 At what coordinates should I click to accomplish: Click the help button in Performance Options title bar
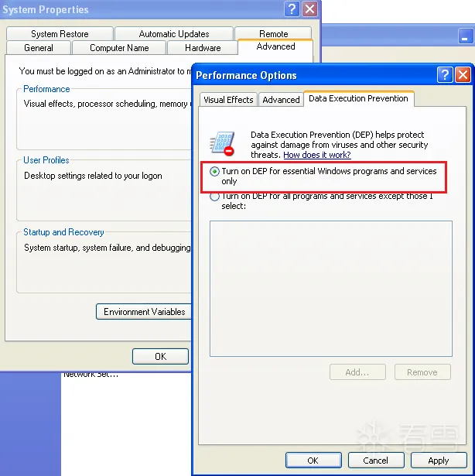click(445, 74)
